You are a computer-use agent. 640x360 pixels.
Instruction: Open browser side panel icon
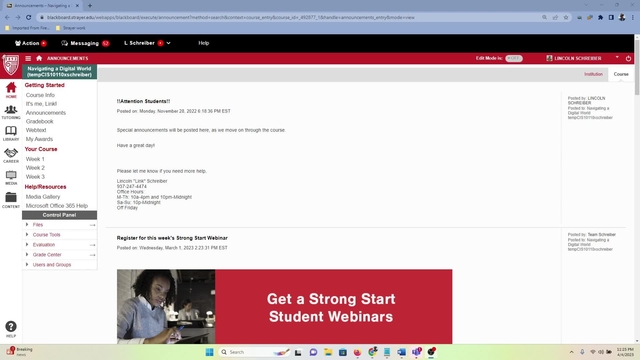point(611,18)
